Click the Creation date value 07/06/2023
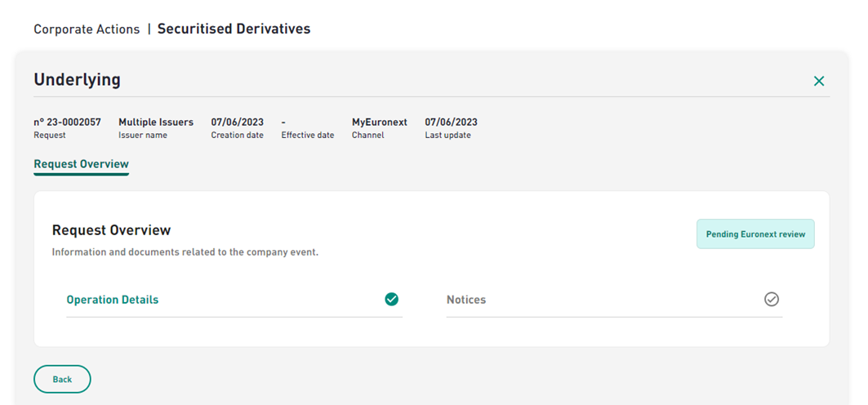868x405 pixels. coord(238,122)
